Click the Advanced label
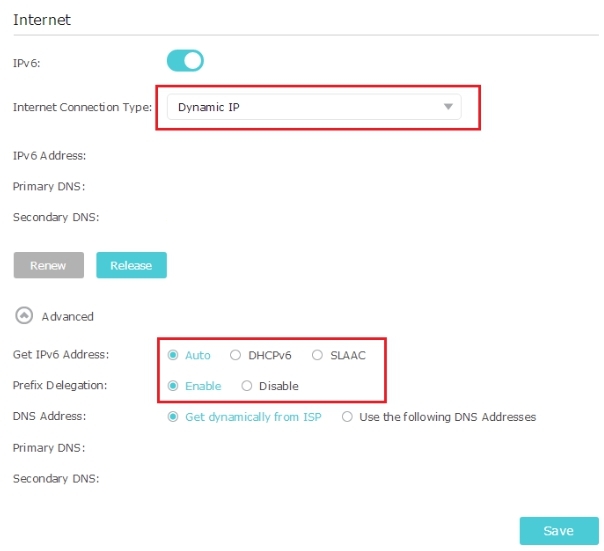Screen dimensions: 604x551 click(x=67, y=316)
